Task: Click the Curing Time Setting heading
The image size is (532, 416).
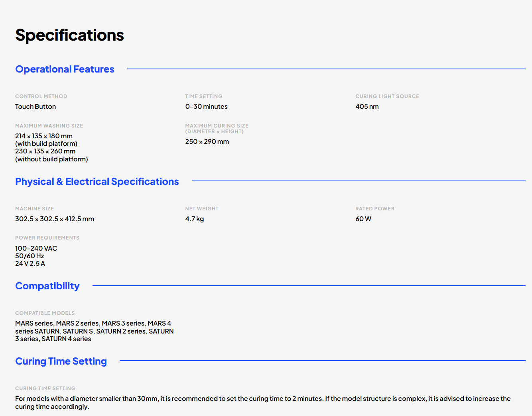Action: [61, 361]
